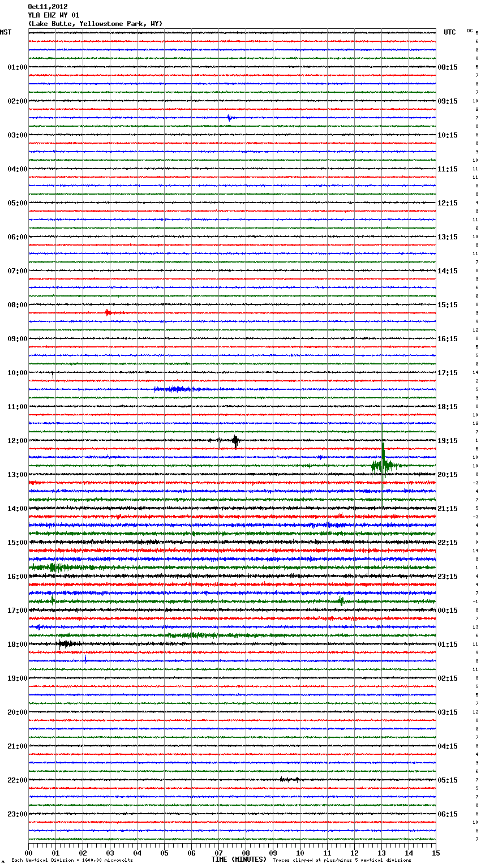
Task: Select the 23:00 MST row label
Action: click(x=18, y=814)
